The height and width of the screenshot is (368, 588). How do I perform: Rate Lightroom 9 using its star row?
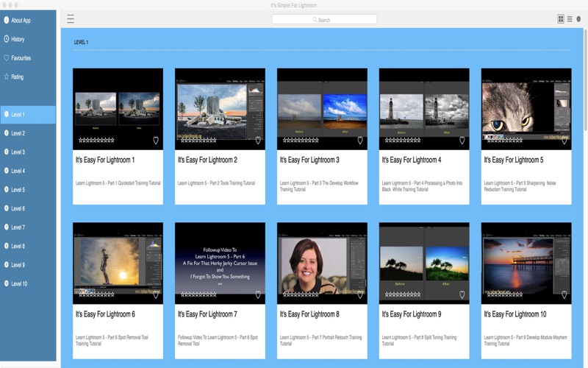pos(402,294)
